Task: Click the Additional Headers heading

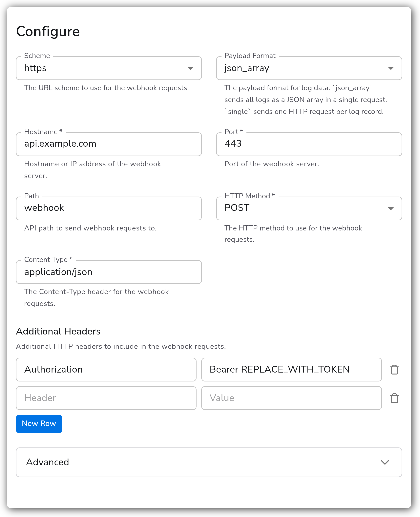Action: 58,331
